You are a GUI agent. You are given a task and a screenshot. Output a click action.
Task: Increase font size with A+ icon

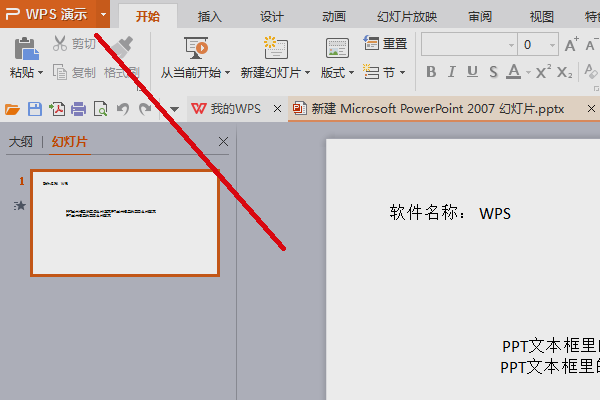pyautogui.click(x=571, y=44)
